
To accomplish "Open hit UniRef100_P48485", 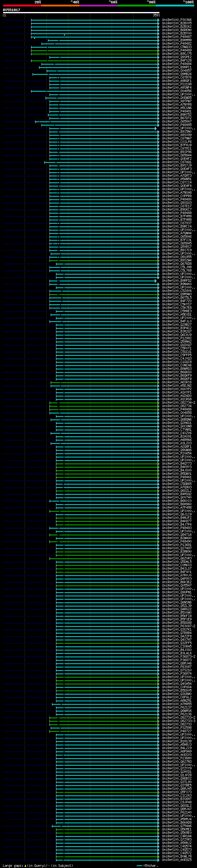I will click(176, 125).
